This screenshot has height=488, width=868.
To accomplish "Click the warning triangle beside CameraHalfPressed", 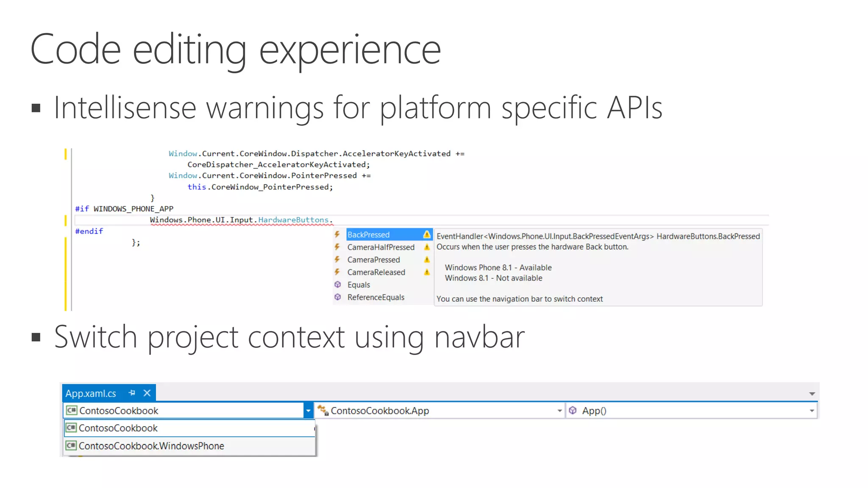I will 427,247.
